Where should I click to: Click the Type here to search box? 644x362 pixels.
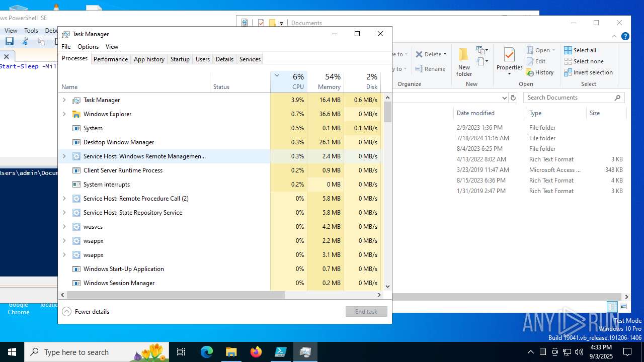(97, 352)
